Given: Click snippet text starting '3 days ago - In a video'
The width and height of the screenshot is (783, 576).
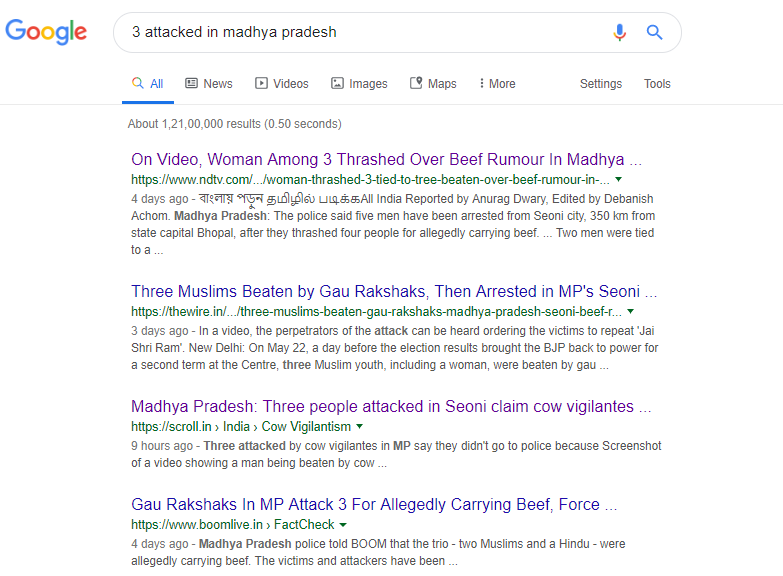Looking at the screenshot, I should tap(394, 348).
